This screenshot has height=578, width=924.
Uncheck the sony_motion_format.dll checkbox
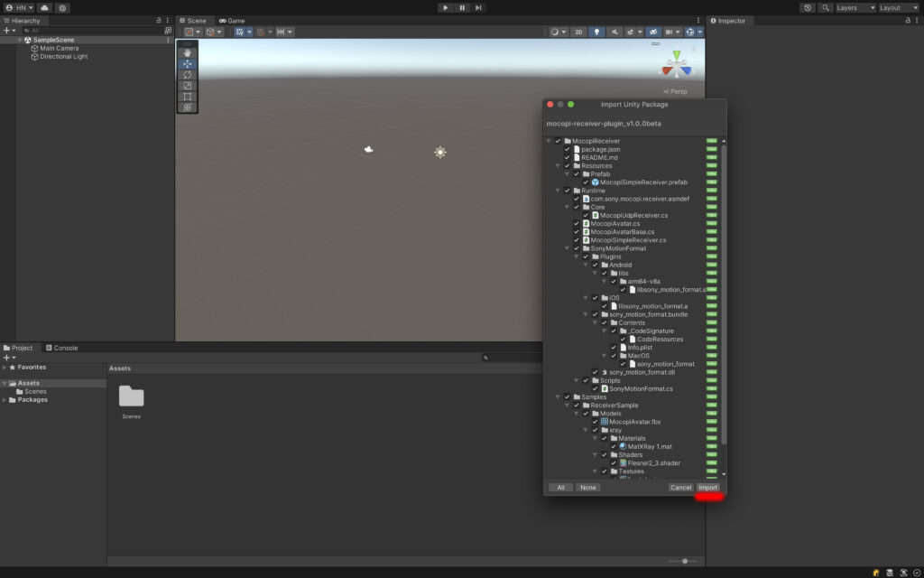point(595,372)
